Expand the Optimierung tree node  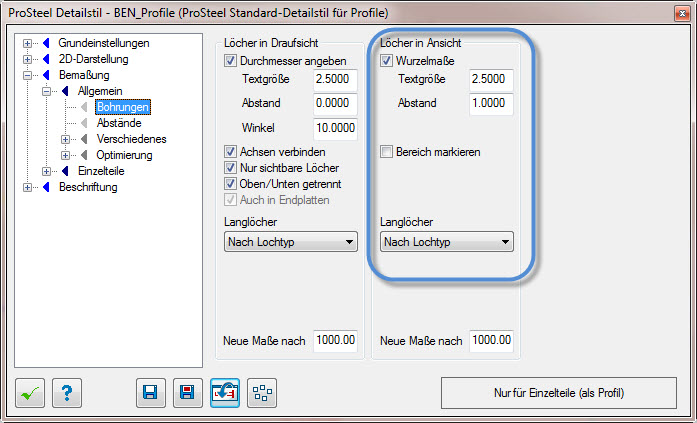[x=65, y=156]
